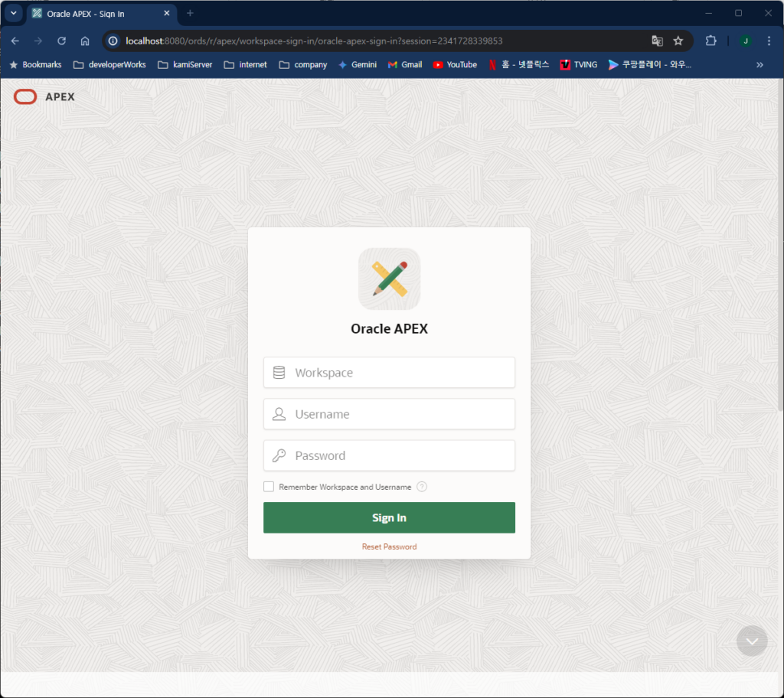Click the Oracle APEX logo in header

coord(25,96)
